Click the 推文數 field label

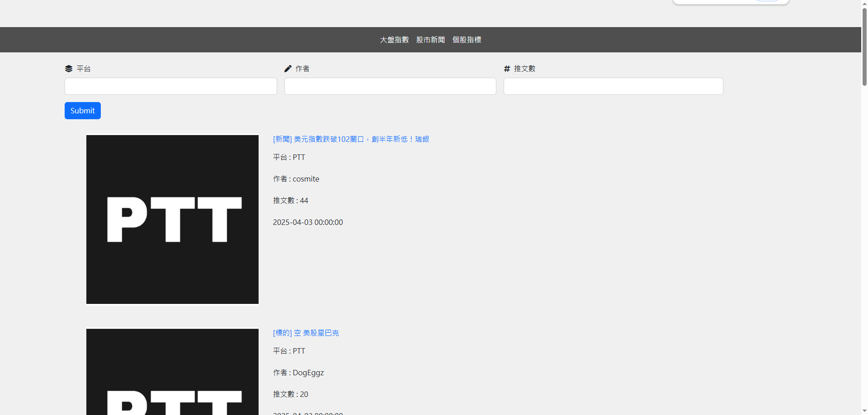click(525, 69)
